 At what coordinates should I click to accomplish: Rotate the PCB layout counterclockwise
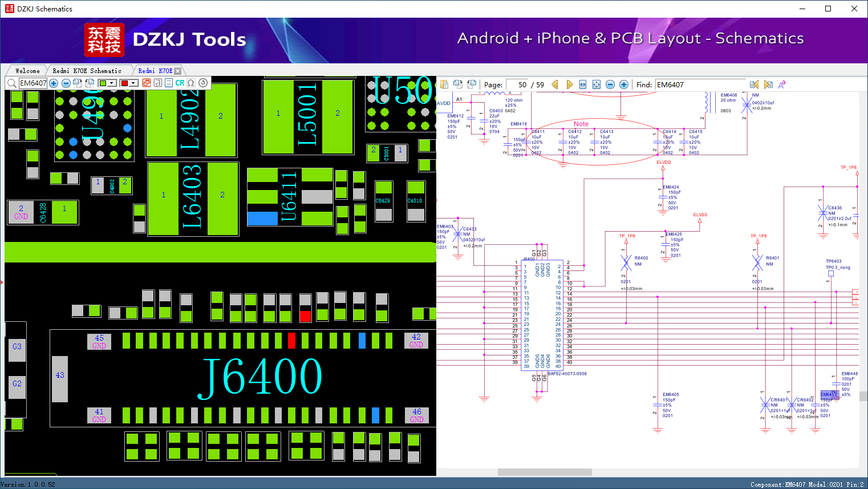pos(90,83)
